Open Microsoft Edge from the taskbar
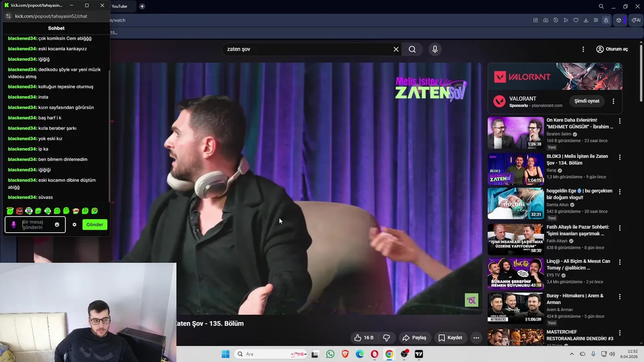 click(x=360, y=354)
